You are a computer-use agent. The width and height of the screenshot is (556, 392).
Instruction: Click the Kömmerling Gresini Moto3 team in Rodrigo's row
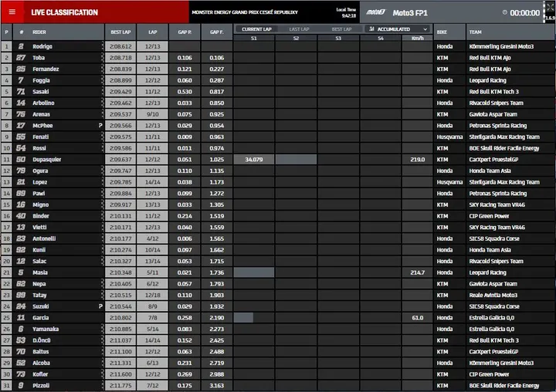[501, 46]
